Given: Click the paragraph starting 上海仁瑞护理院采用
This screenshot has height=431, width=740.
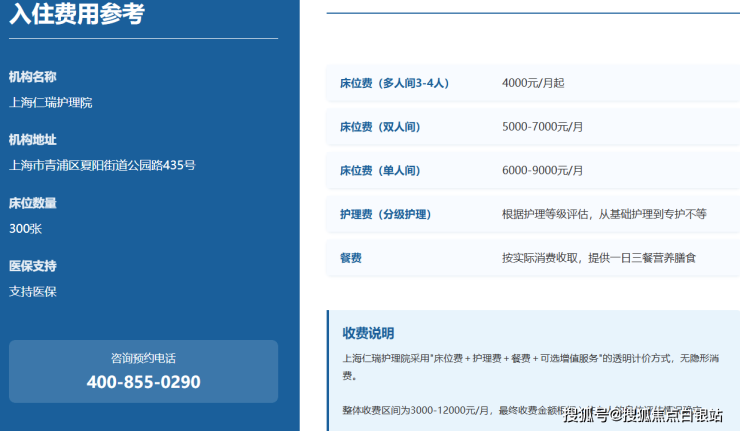Looking at the screenshot, I should (x=530, y=367).
